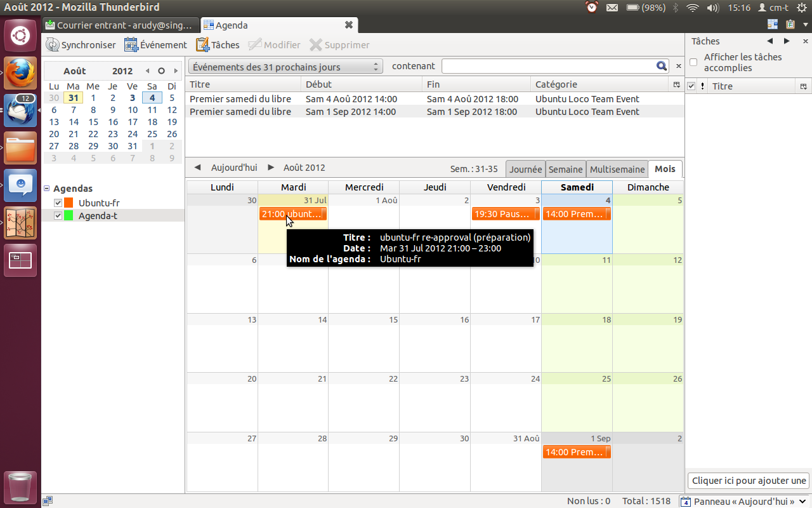812x508 pixels.
Task: Switch to the Courrier entrant tab
Action: pyautogui.click(x=119, y=25)
